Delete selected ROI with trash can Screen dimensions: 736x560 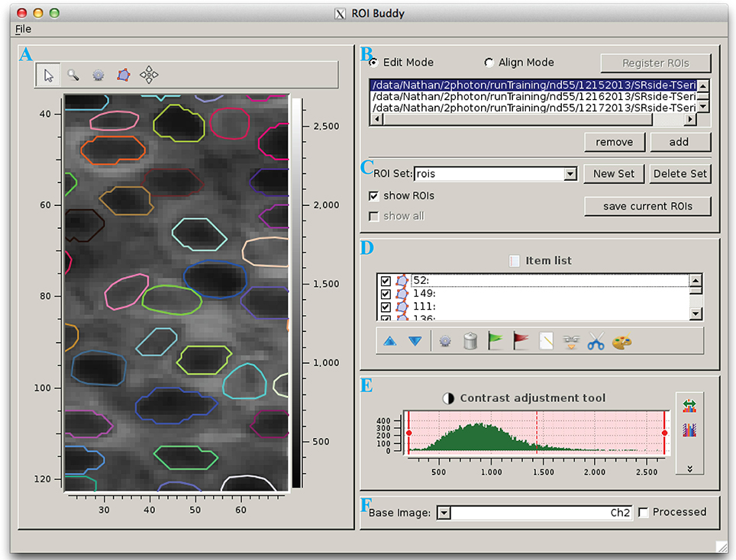[470, 341]
